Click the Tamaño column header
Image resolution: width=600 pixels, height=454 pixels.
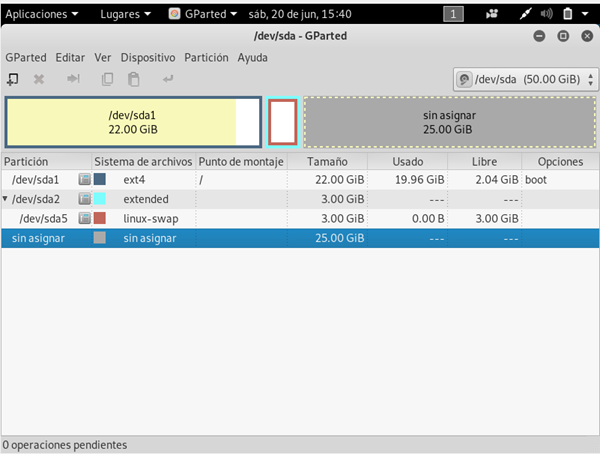[x=328, y=162]
